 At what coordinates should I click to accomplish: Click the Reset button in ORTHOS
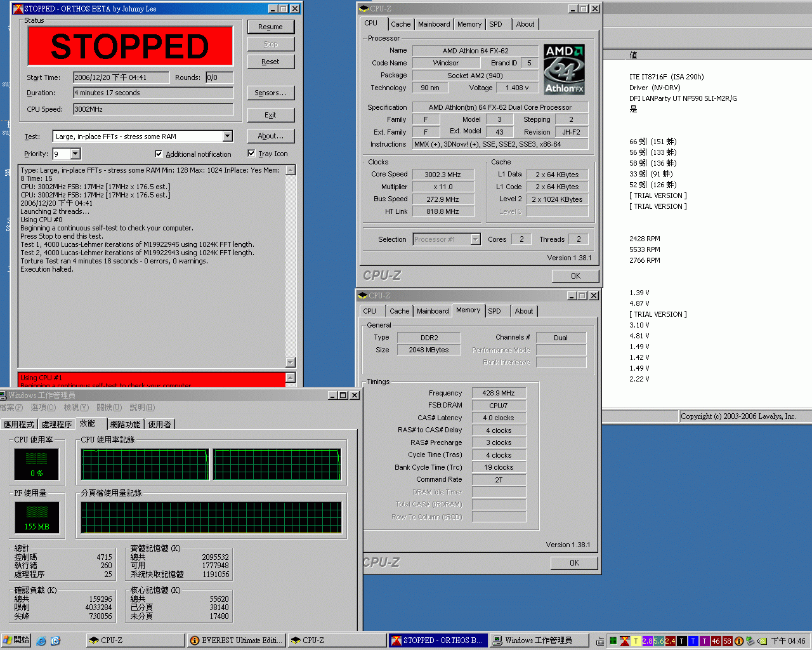(x=270, y=62)
